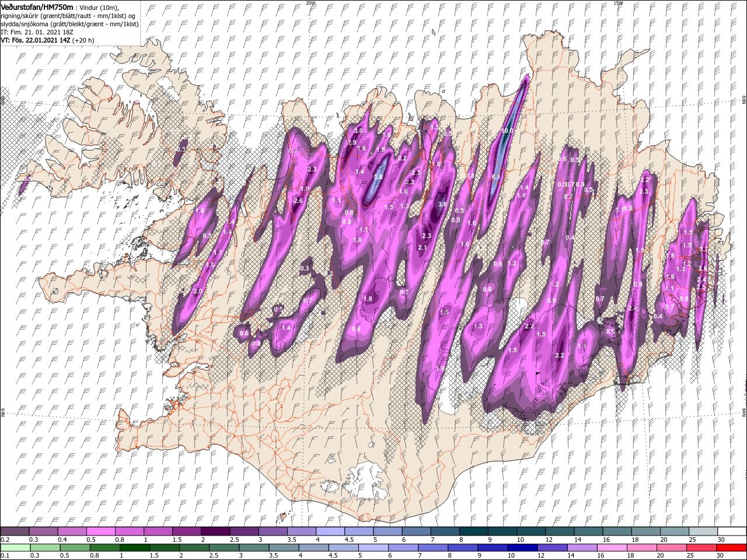
Task: Click the 'rigning/skúrir (grænt/blátt/rautt' legend description line
Action: tap(67, 15)
